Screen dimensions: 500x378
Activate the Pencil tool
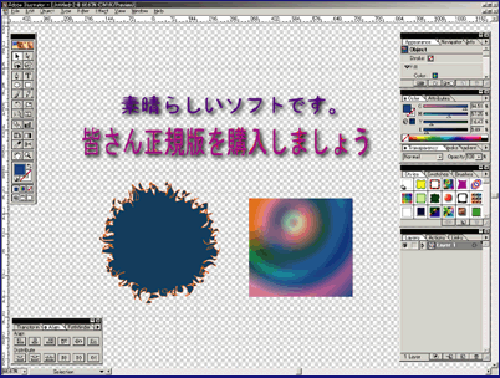click(x=28, y=95)
